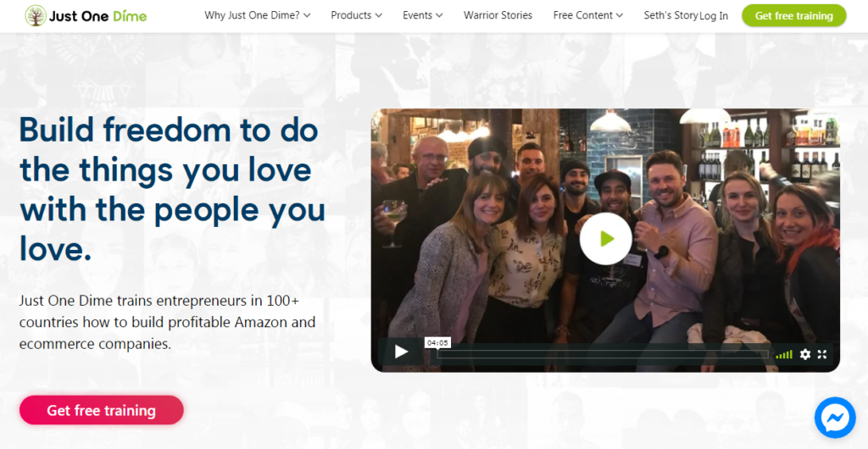
Task: Click the green Get free training button
Action: [x=793, y=15]
